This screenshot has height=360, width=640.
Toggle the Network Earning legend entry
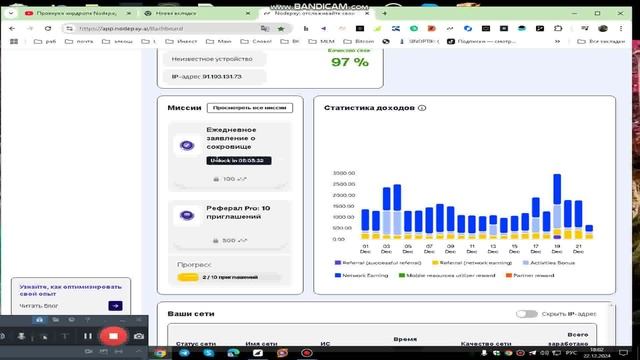click(361, 276)
